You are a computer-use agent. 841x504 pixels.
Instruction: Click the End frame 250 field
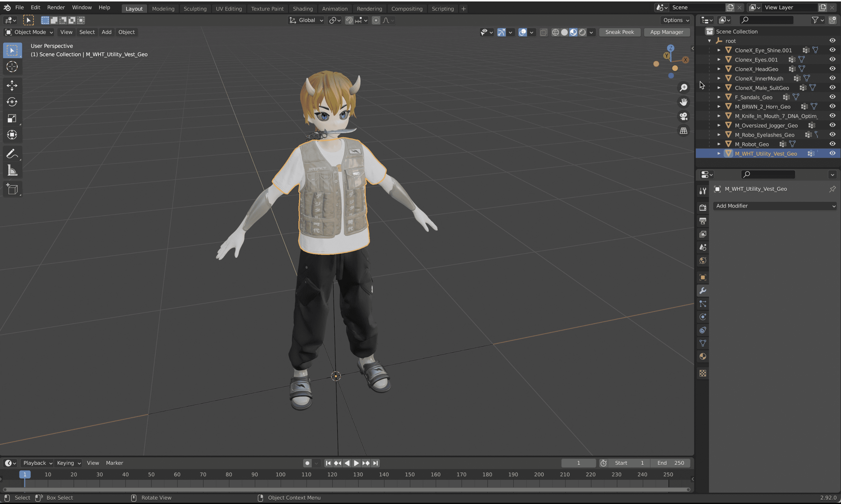[x=670, y=463]
